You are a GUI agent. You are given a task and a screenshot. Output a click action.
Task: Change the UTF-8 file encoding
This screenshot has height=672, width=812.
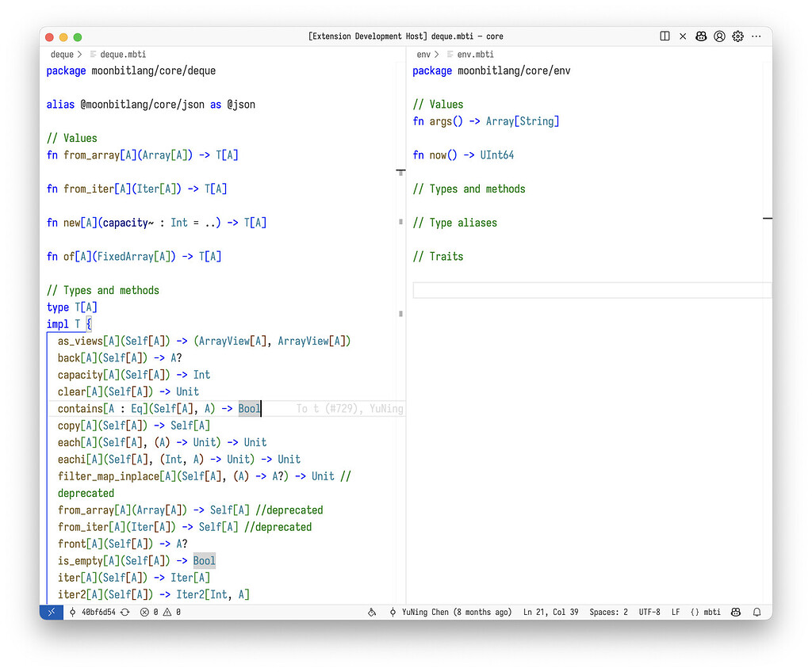point(649,613)
